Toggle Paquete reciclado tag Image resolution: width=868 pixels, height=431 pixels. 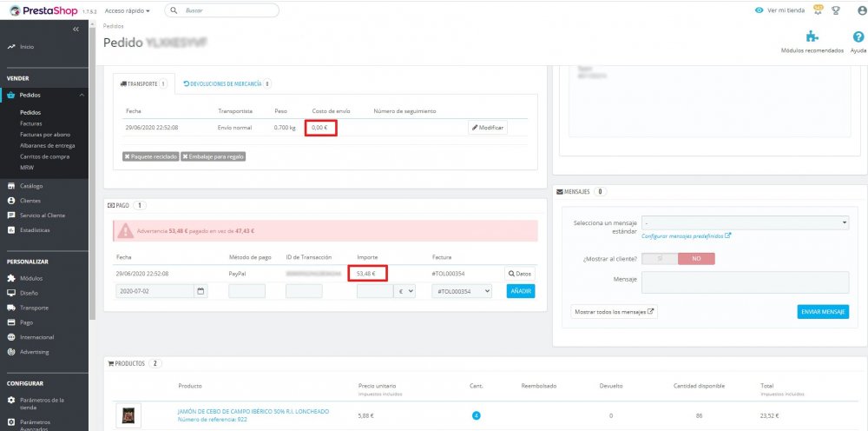[x=150, y=156]
